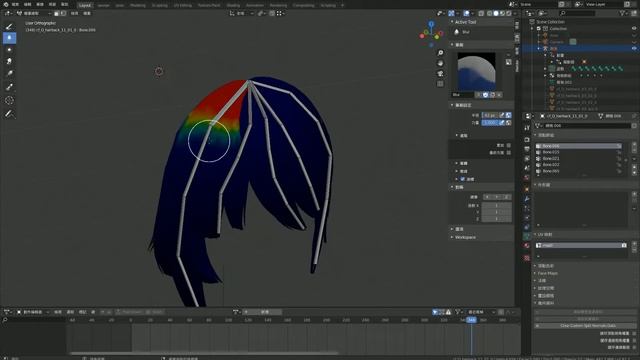Toggle Collection visibility eye

click(x=634, y=29)
